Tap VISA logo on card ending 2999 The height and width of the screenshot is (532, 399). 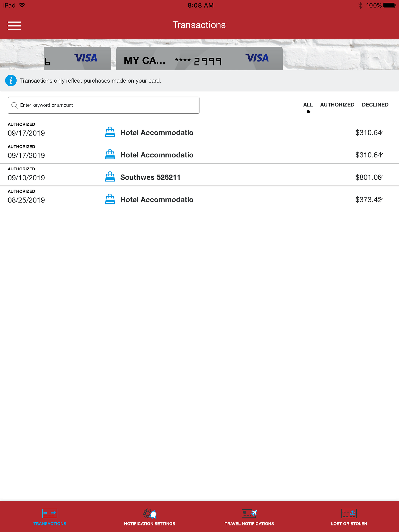point(257,58)
